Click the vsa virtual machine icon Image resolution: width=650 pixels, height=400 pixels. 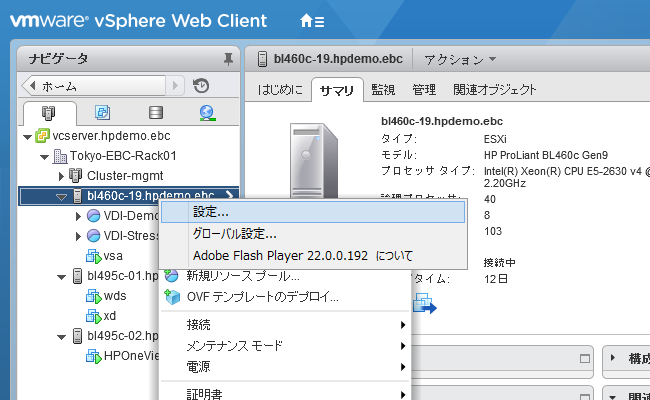[94, 256]
